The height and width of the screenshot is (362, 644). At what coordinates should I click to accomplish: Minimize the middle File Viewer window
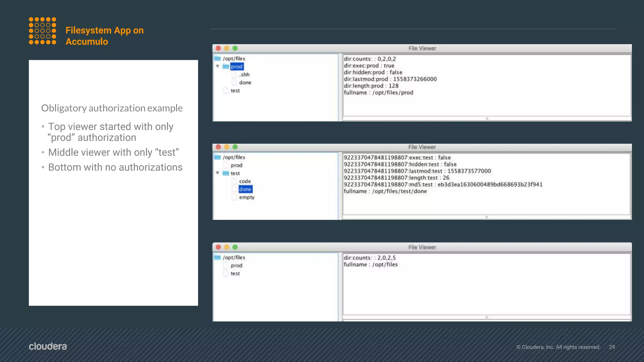[227, 147]
